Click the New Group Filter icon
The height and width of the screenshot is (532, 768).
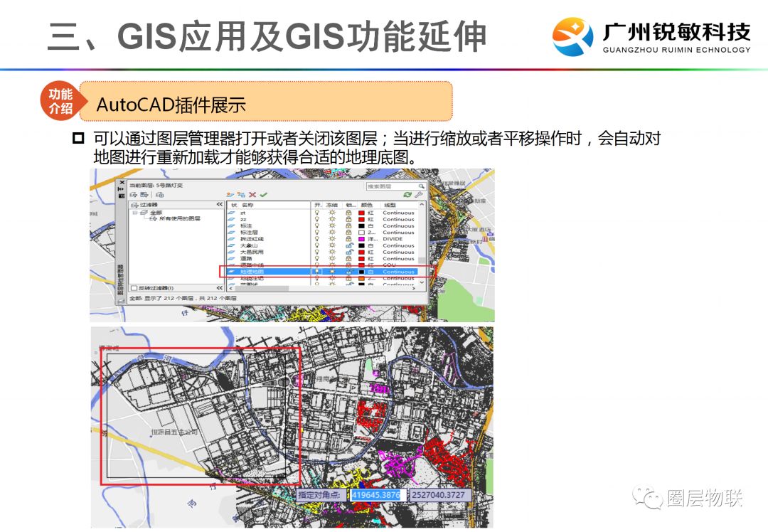coord(144,194)
